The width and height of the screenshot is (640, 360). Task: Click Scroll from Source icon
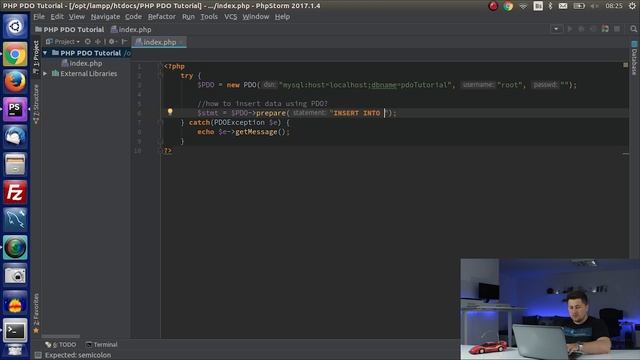tap(88, 42)
